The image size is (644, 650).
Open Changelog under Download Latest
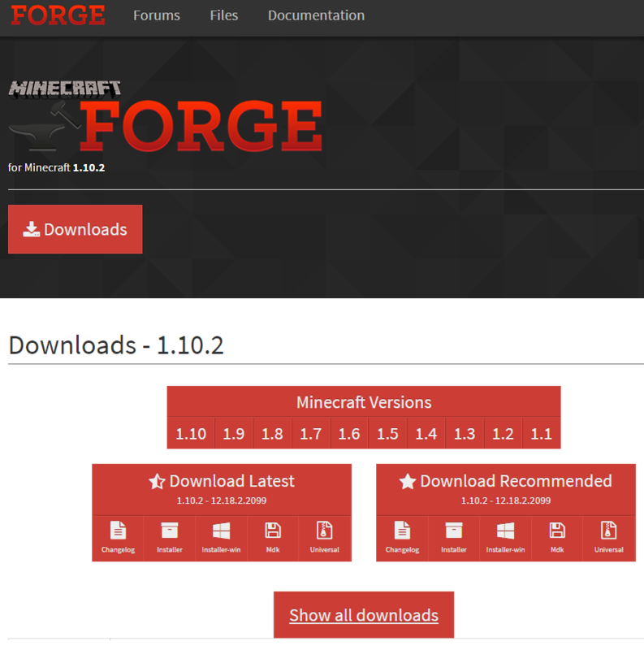click(x=118, y=538)
